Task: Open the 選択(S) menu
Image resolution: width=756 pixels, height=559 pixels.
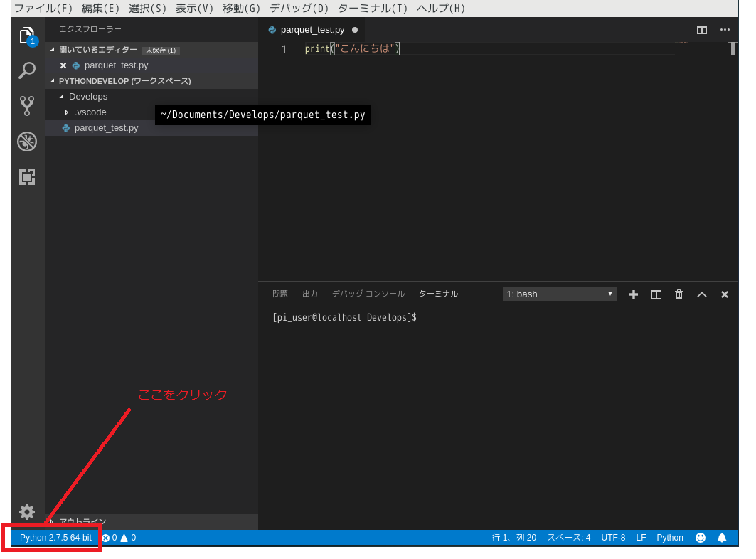Action: (147, 9)
